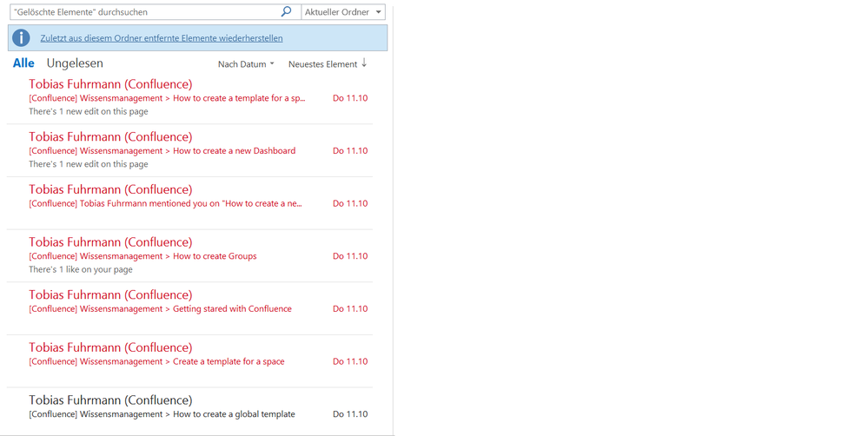Viewport: 868px width, 436px height.
Task: Open email How to create Groups
Action: (190, 255)
